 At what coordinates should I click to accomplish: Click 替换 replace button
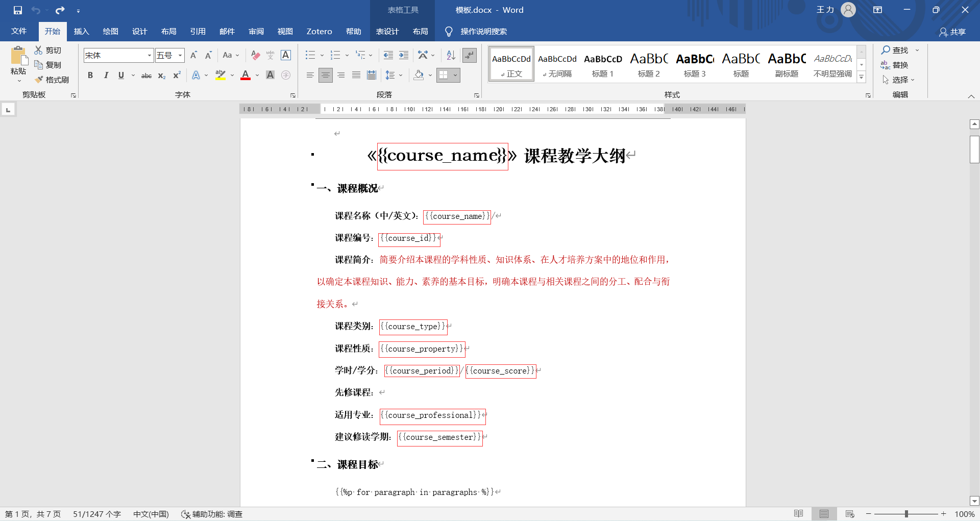pyautogui.click(x=895, y=65)
